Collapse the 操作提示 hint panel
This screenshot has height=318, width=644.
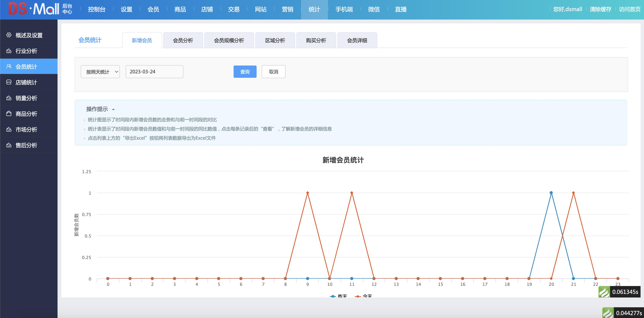(114, 109)
